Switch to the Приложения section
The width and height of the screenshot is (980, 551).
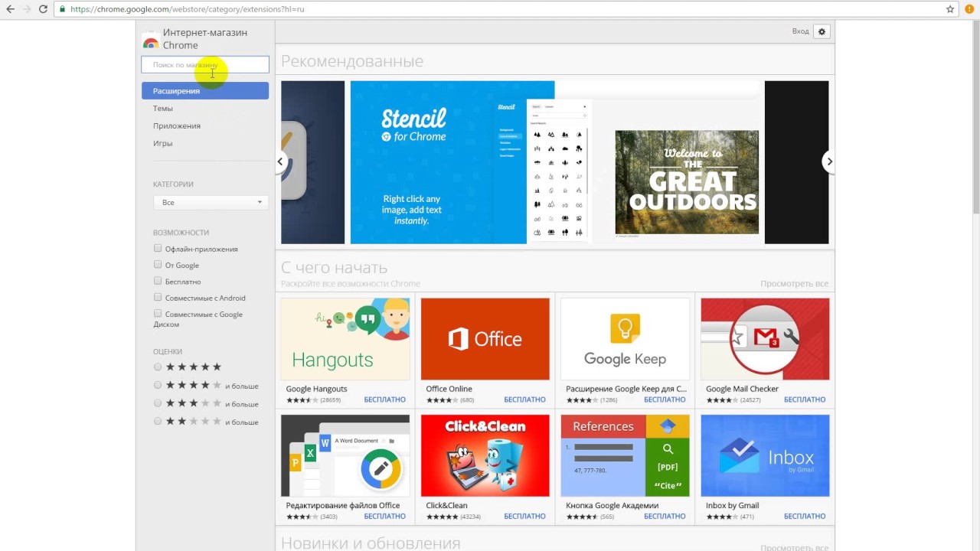177,126
